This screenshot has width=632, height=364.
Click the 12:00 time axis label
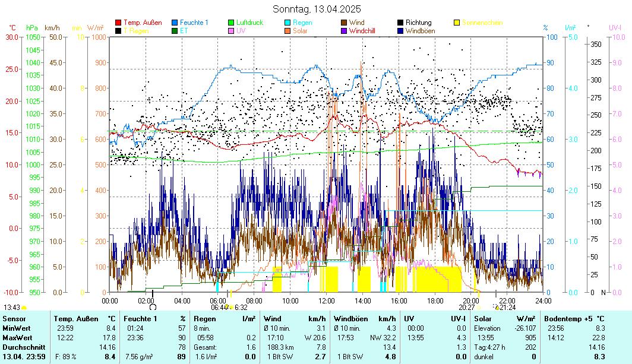[326, 300]
